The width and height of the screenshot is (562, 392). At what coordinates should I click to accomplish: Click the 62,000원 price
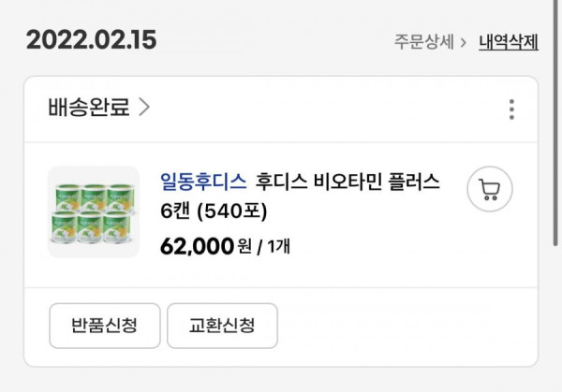pyautogui.click(x=206, y=246)
